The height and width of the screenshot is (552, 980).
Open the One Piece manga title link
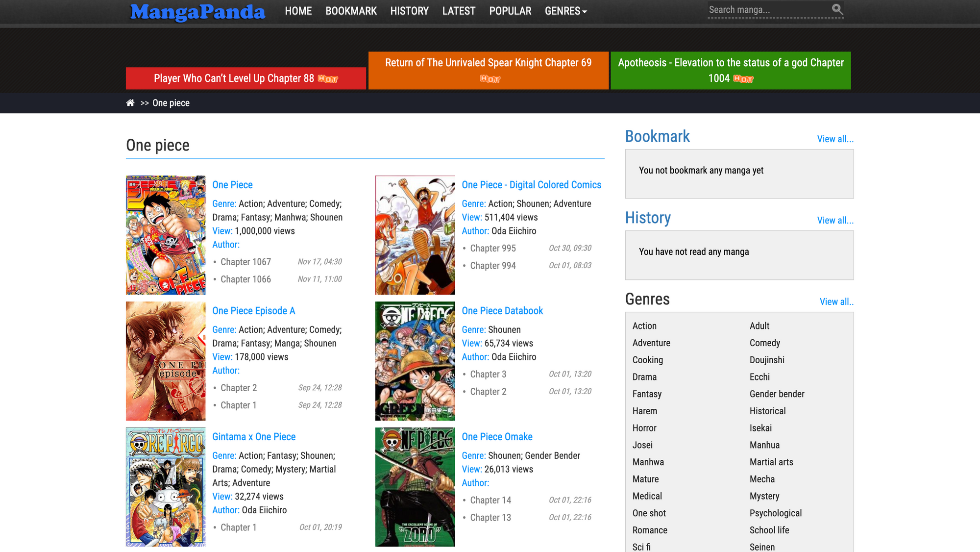tap(232, 185)
